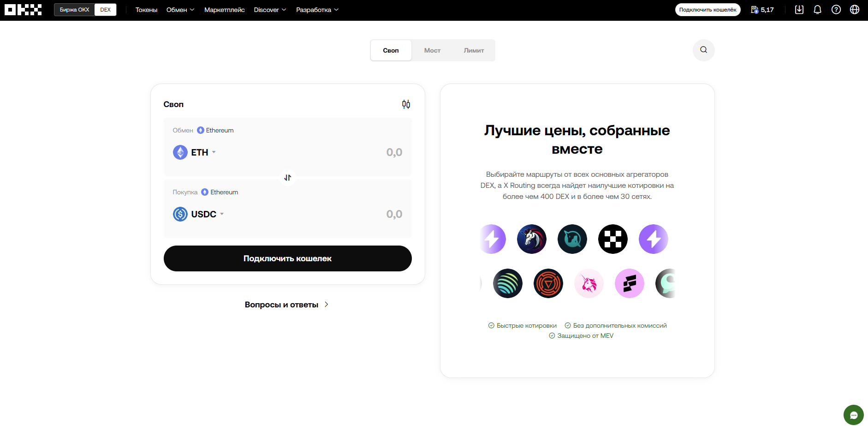The image size is (868, 426).
Task: Click the pink Uniswap unicorn logo
Action: [589, 283]
